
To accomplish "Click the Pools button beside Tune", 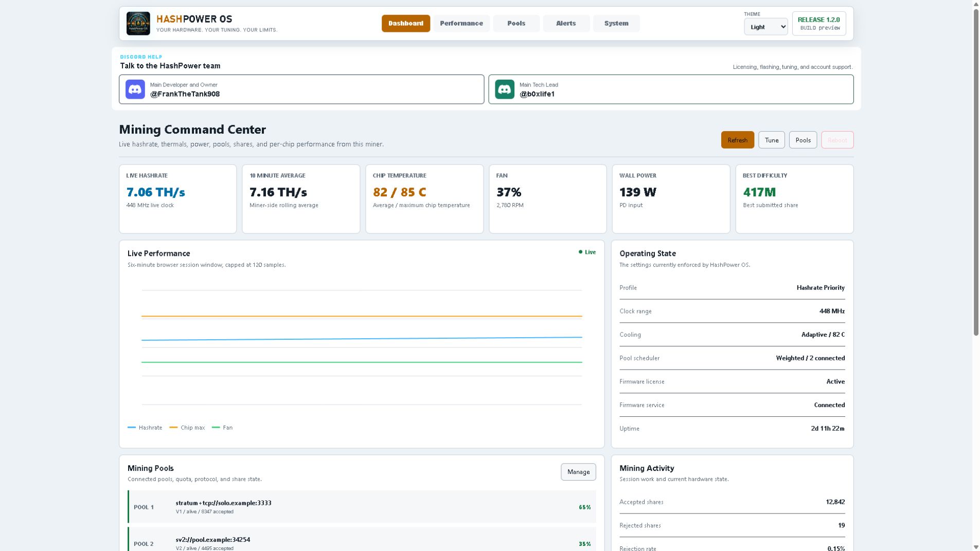I will point(803,140).
